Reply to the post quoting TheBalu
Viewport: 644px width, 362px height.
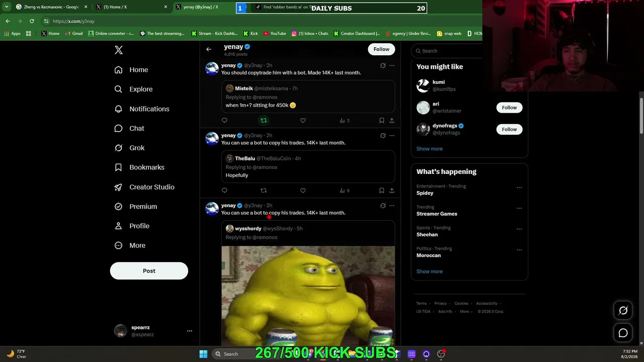click(x=224, y=191)
